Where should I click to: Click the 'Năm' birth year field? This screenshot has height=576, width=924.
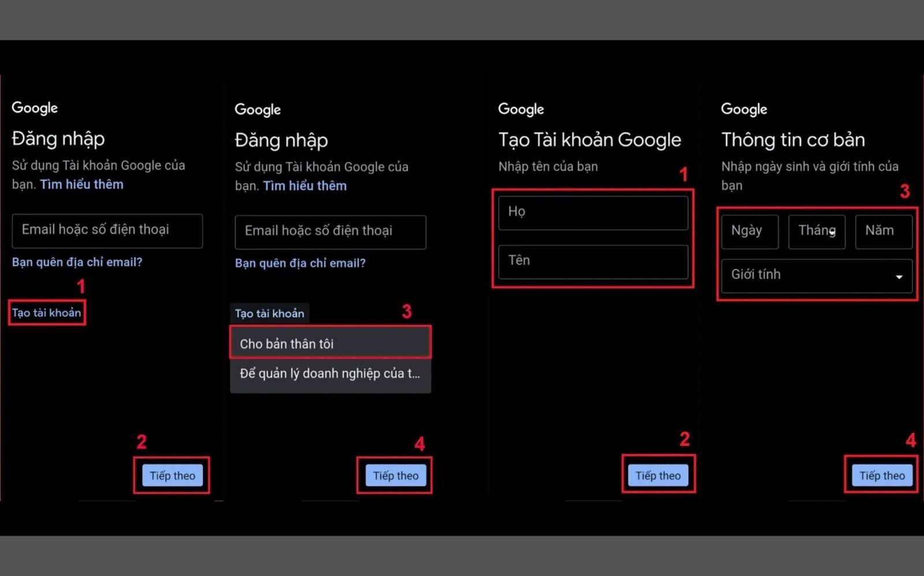point(884,231)
